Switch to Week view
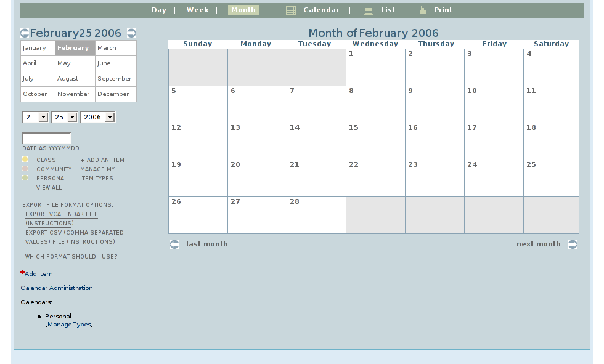This screenshot has height=364, width=604. pos(198,10)
